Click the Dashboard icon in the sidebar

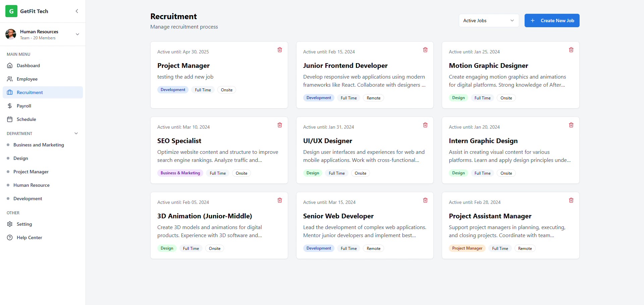[10, 66]
